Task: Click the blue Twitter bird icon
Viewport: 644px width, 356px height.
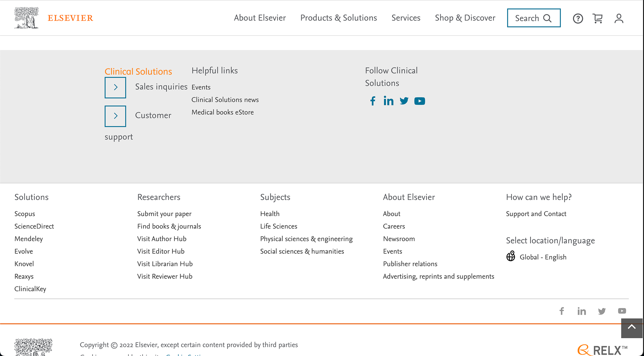Action: point(404,101)
